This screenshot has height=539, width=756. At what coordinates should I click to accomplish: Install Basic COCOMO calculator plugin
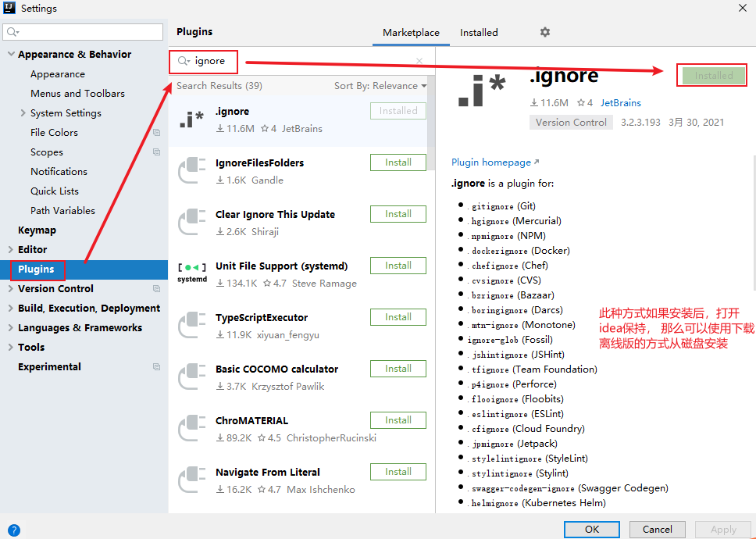(x=398, y=369)
